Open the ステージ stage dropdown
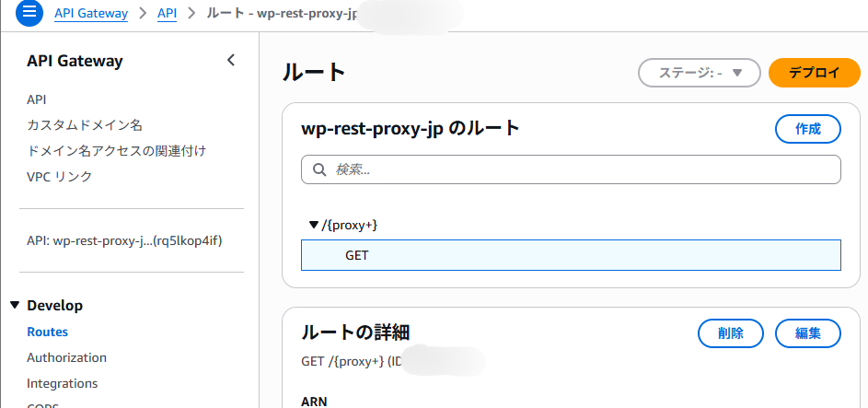 (699, 73)
